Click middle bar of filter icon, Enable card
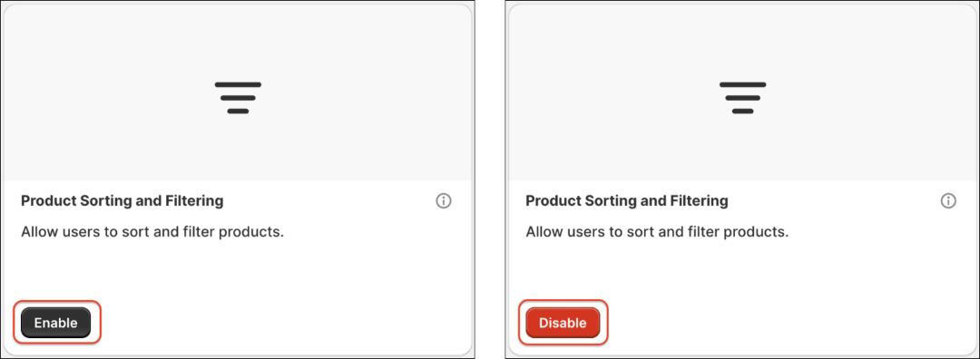Viewport: 980px width, 359px height. click(x=238, y=98)
